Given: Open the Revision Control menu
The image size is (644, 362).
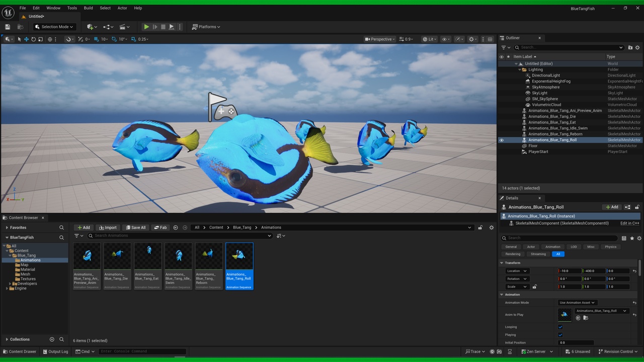Looking at the screenshot, I should (x=618, y=351).
